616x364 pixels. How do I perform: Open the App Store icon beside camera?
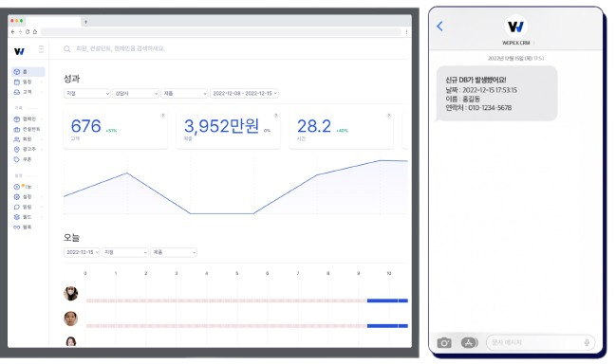(x=469, y=343)
